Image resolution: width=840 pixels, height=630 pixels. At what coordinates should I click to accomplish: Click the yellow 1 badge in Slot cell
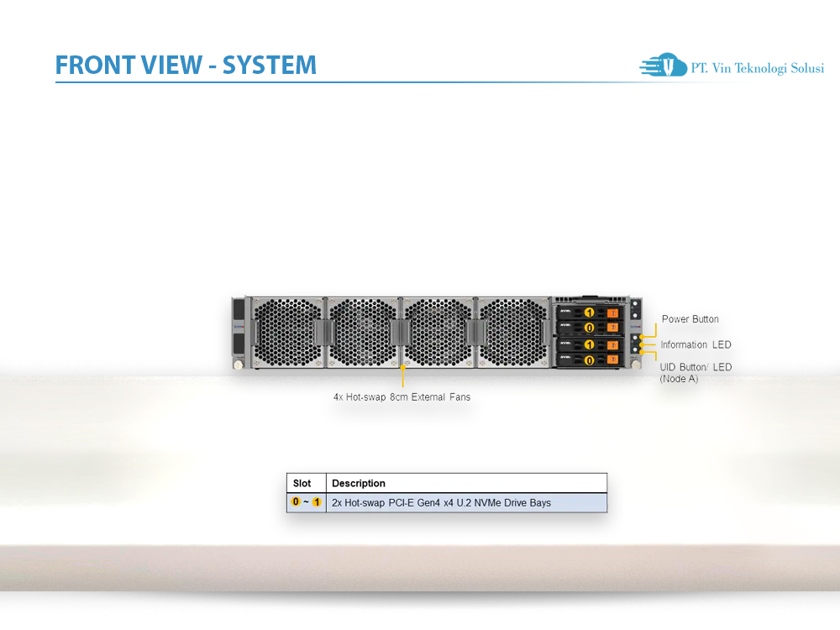tap(317, 502)
